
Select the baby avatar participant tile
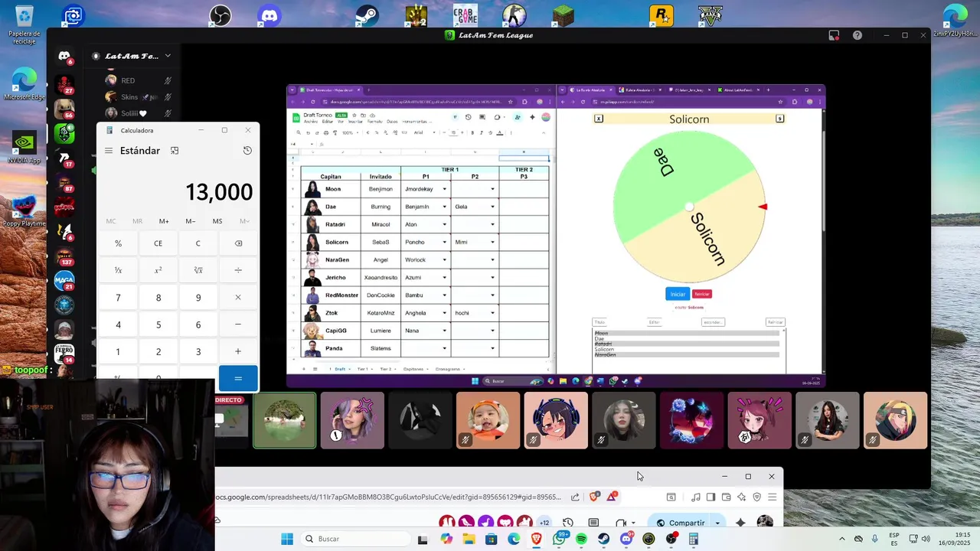tap(488, 420)
